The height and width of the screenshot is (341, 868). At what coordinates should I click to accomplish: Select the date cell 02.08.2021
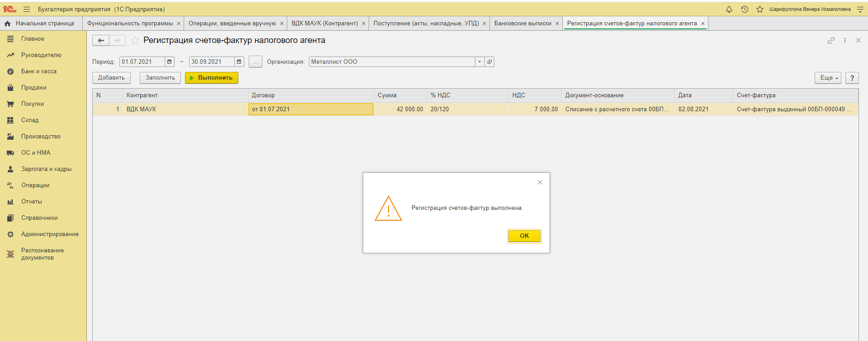pyautogui.click(x=703, y=109)
